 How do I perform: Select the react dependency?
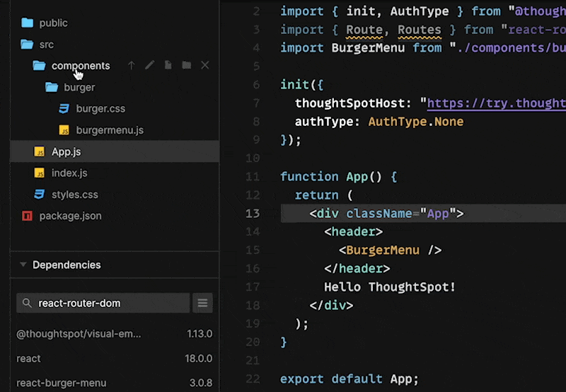point(28,359)
